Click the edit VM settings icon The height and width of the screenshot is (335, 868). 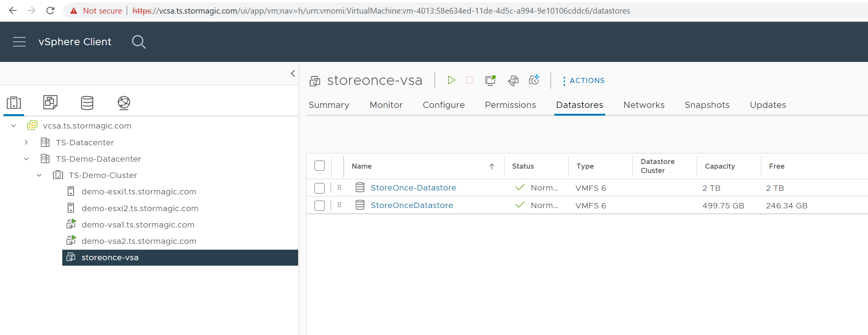[513, 80]
